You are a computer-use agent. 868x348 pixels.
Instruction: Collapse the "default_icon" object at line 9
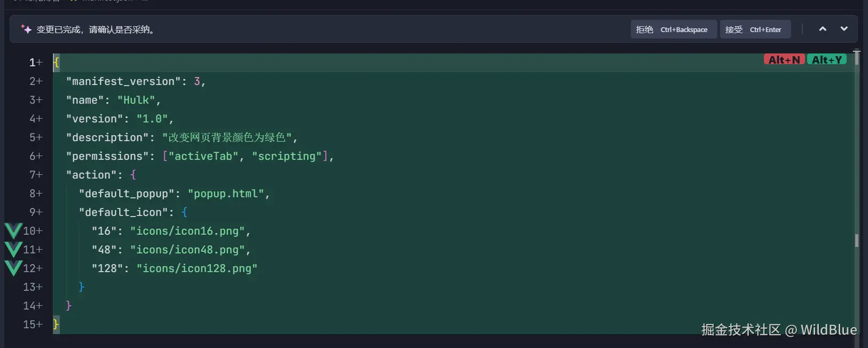click(184, 212)
